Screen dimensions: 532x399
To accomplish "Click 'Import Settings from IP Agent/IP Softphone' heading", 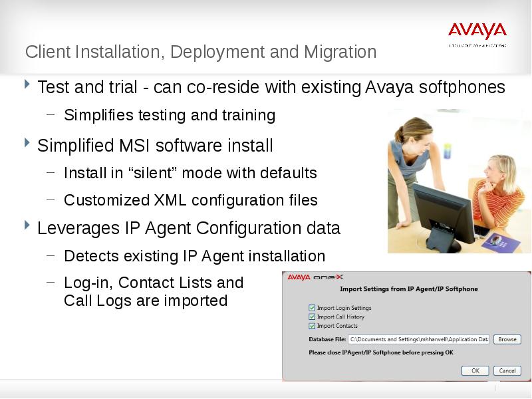I will tap(408, 289).
